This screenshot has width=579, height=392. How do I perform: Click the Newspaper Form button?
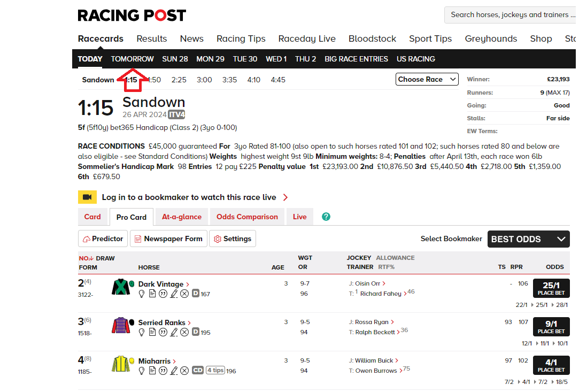[168, 239]
